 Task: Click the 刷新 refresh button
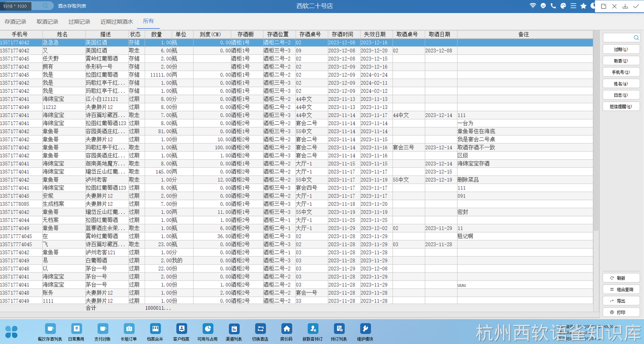pos(621,278)
